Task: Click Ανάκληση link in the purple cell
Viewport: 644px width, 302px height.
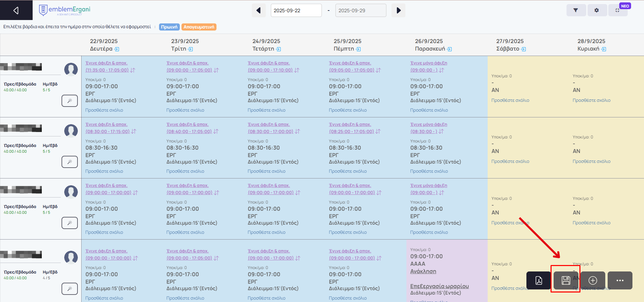Action: (x=423, y=271)
